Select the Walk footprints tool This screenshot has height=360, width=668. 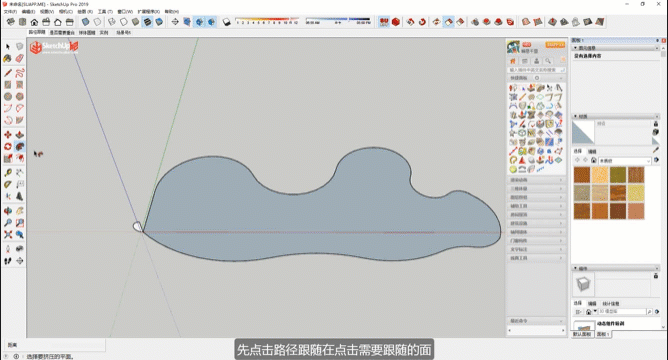[x=8, y=261]
